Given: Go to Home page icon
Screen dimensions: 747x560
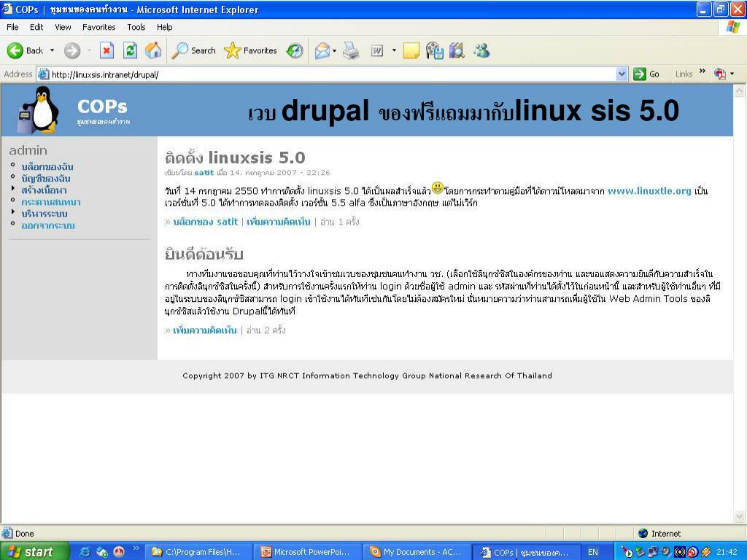Looking at the screenshot, I should pos(153,50).
